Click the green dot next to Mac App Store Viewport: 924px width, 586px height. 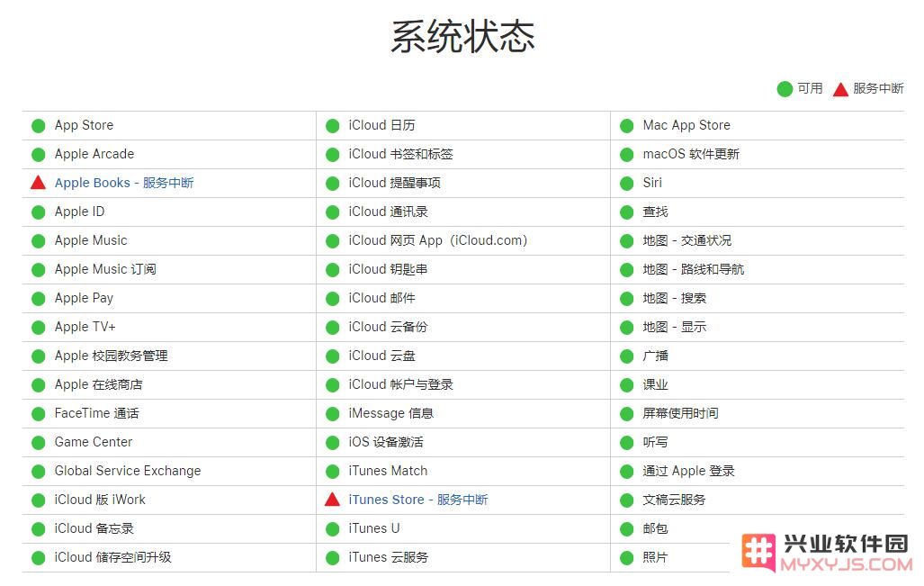[x=626, y=126]
